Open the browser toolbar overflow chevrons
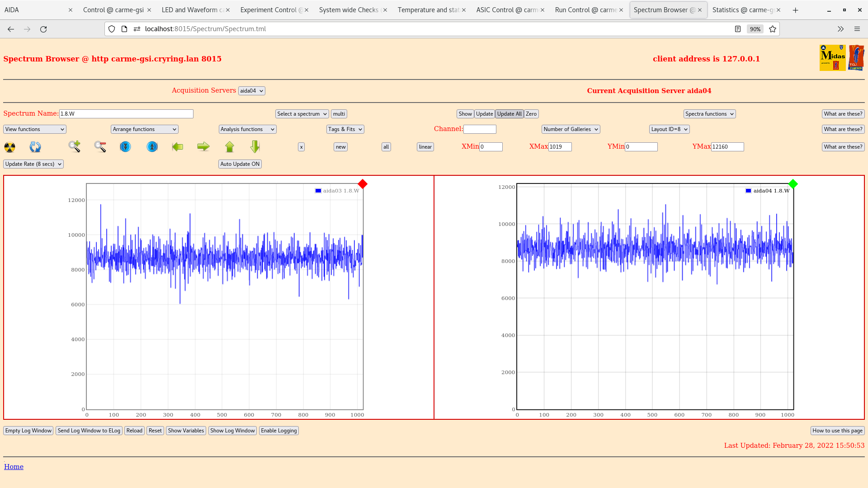This screenshot has height=488, width=868. tap(840, 29)
